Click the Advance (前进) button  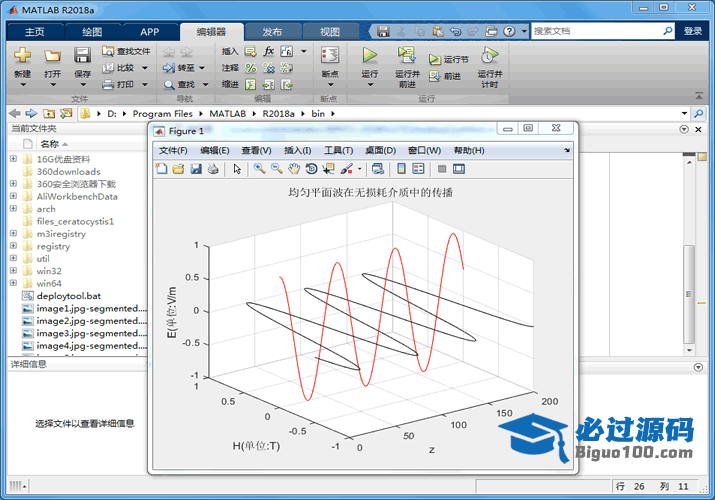pyautogui.click(x=445, y=76)
